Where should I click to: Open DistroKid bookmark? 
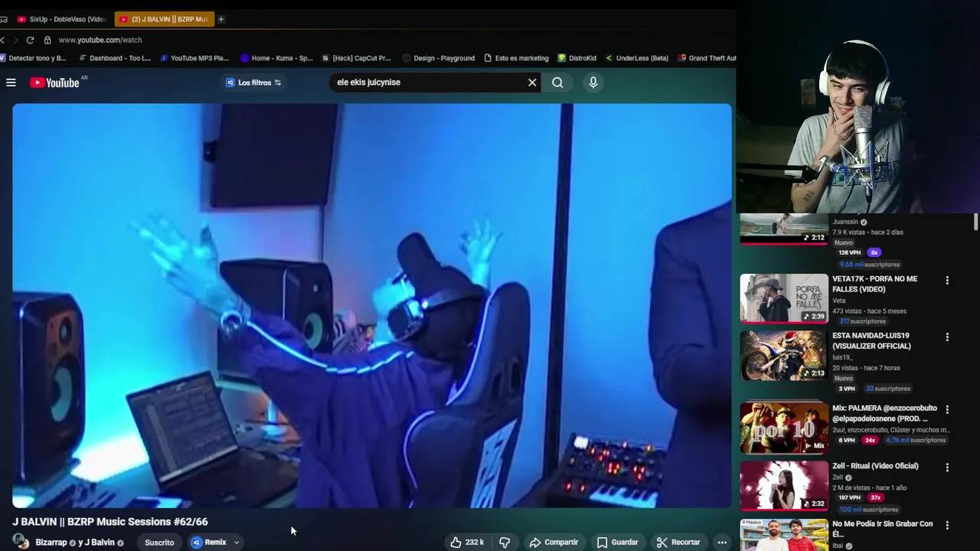(x=577, y=58)
